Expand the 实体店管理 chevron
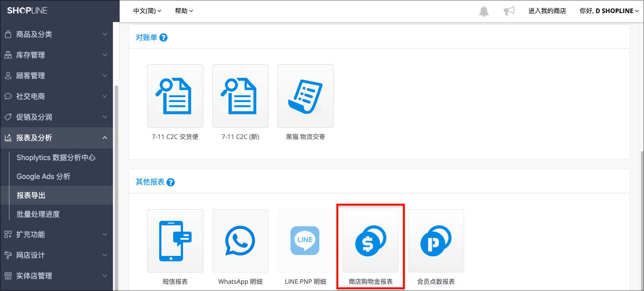The height and width of the screenshot is (291, 644). 105,276
